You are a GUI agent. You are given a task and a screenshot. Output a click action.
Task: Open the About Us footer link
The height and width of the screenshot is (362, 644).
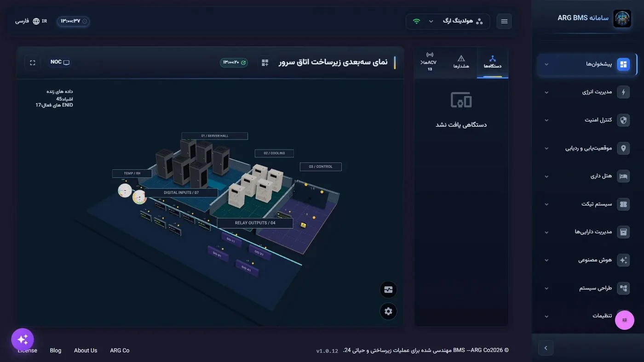tap(86, 351)
